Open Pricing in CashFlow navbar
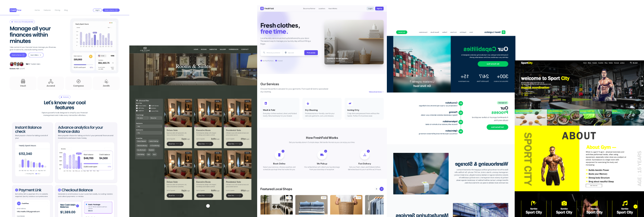Image resolution: width=644 pixels, height=217 pixels. [x=57, y=10]
